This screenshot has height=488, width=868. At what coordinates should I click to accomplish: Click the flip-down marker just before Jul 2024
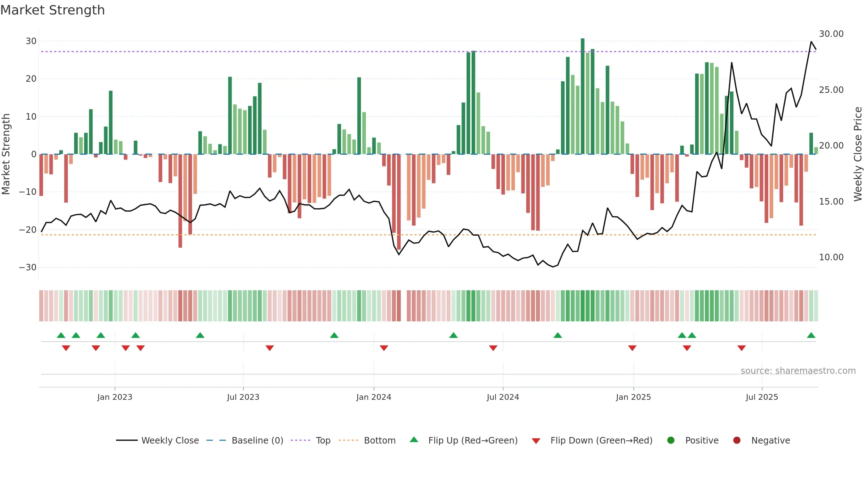493,348
